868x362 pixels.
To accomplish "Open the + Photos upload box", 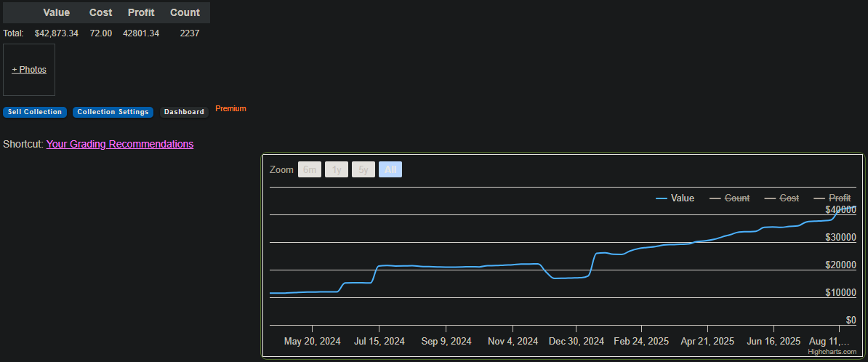I will pos(29,70).
